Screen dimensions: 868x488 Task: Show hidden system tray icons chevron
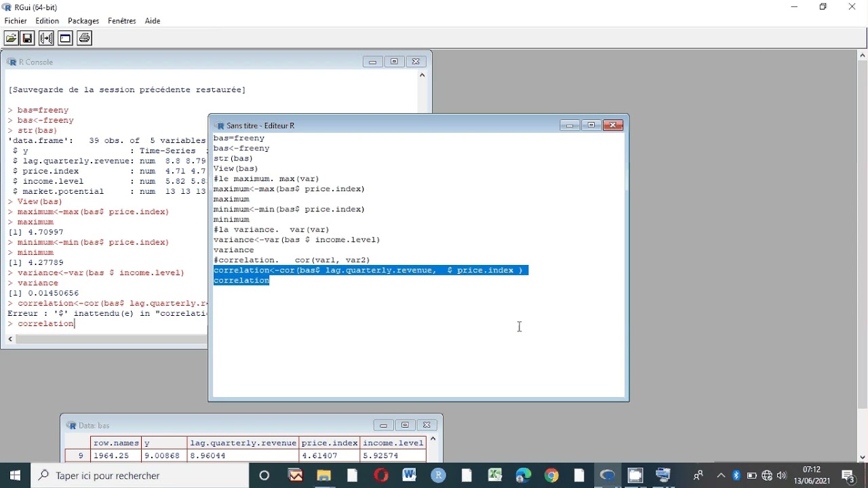tap(721, 476)
